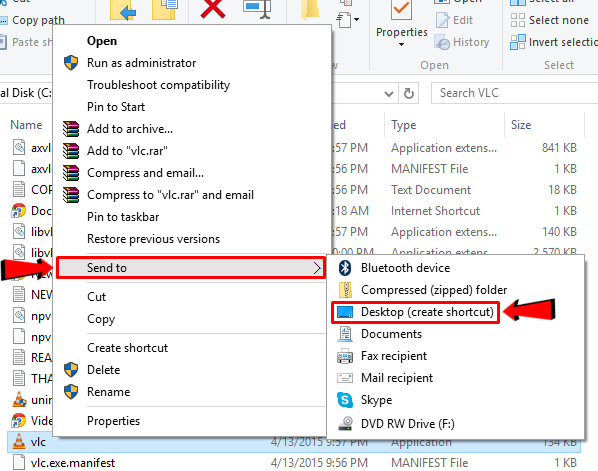Select the vlc.exe.manifest file

[x=72, y=463]
